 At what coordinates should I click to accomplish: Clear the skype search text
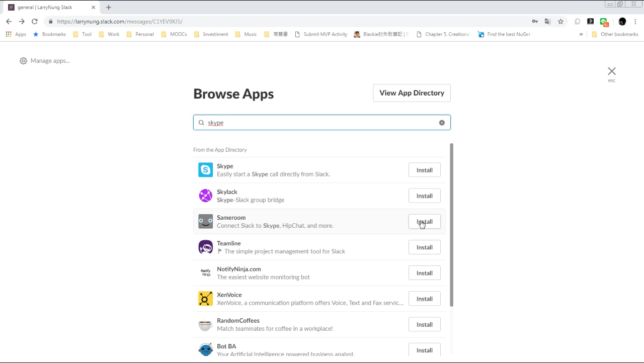pos(442,123)
